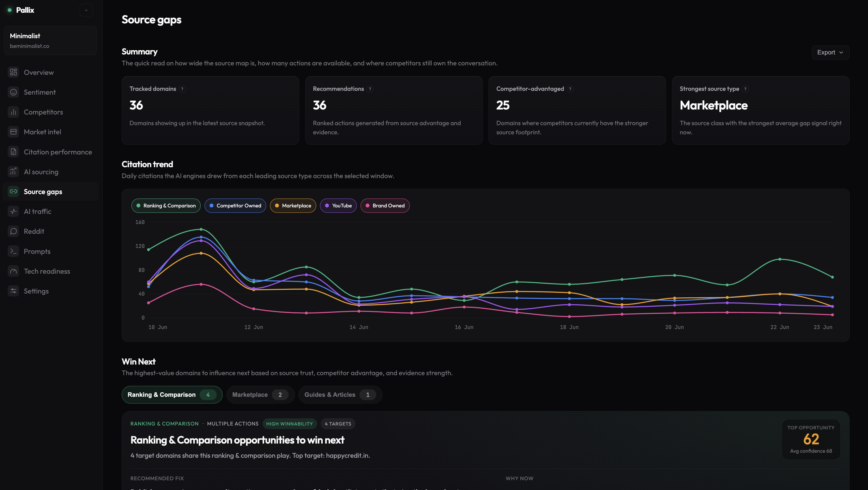Click the RECOMMENDED FIX heading
Image resolution: width=868 pixels, height=490 pixels.
[157, 478]
